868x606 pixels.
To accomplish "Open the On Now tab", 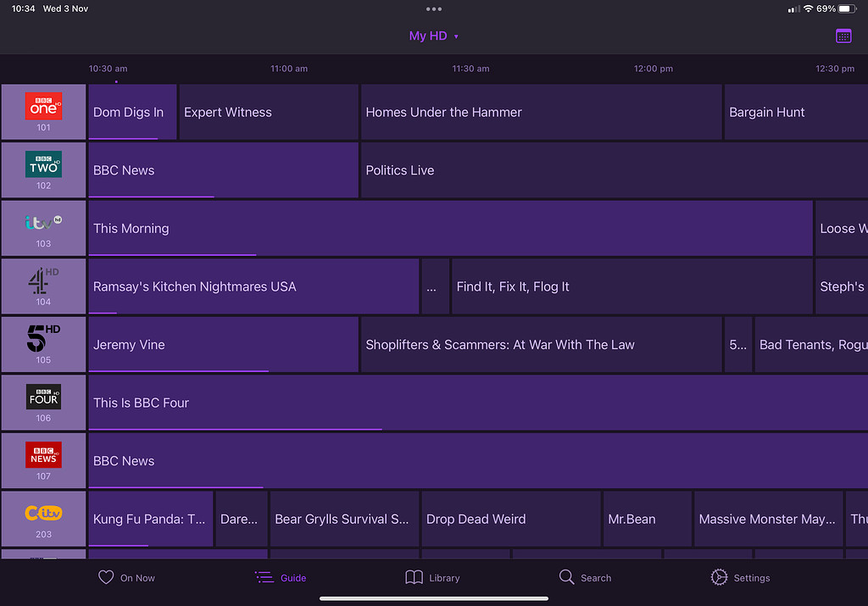I will 126,577.
